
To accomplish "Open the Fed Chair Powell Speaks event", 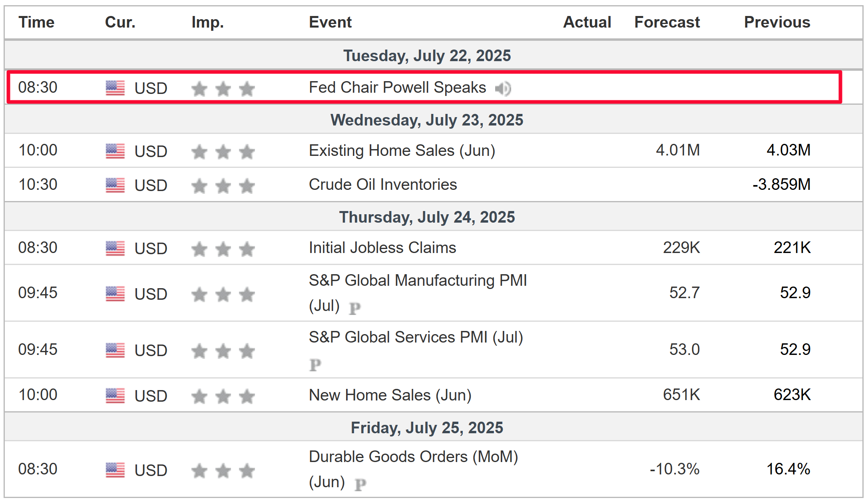I will [x=397, y=87].
